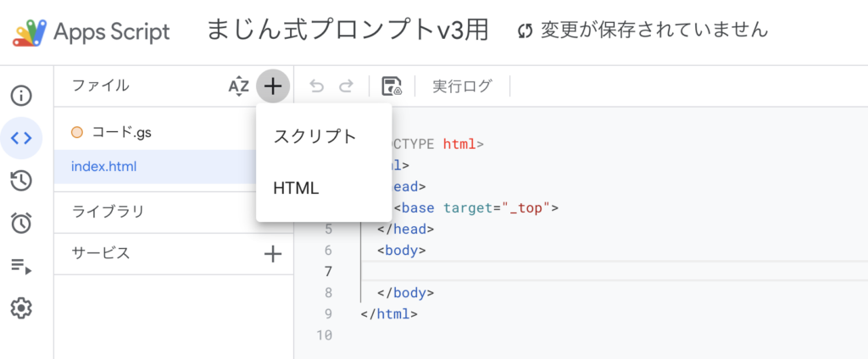
Task: Click the undo arrow in toolbar
Action: pyautogui.click(x=317, y=86)
